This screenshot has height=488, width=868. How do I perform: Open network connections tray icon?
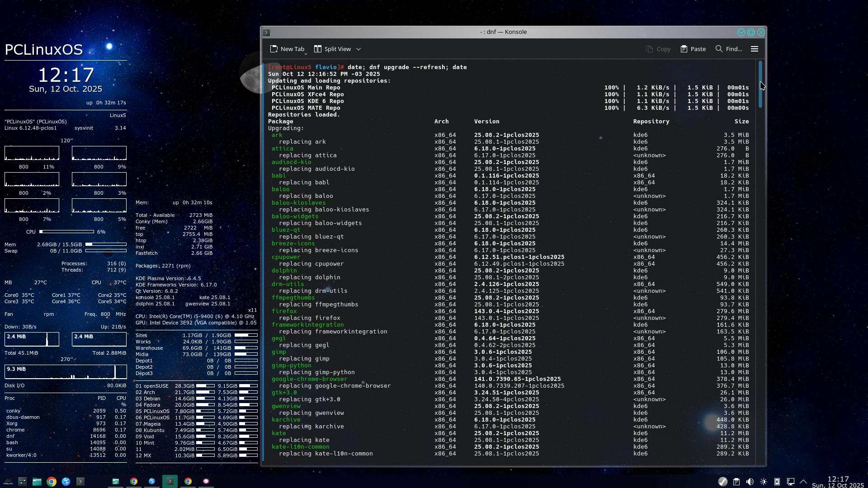(791, 482)
